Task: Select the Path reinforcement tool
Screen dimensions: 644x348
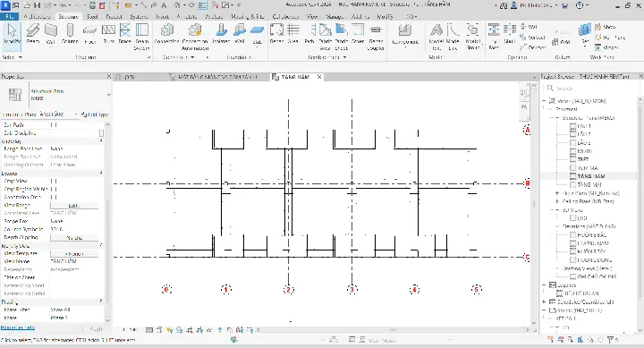Action: [309, 34]
